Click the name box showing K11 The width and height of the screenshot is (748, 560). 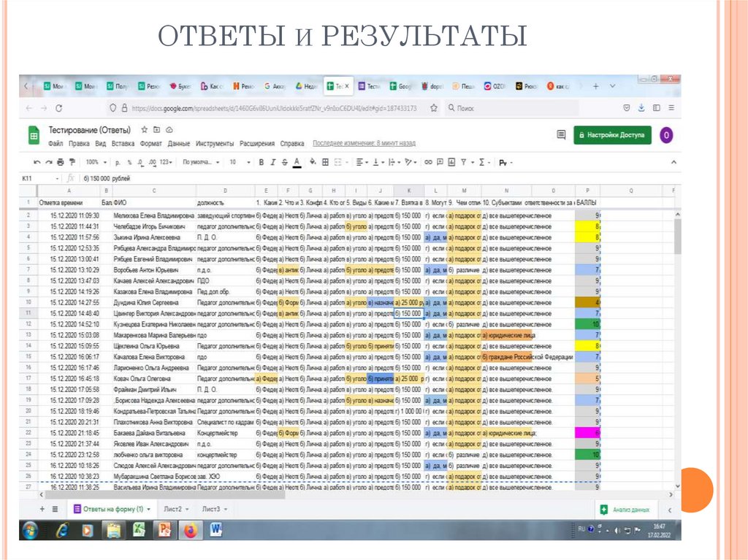coord(40,178)
